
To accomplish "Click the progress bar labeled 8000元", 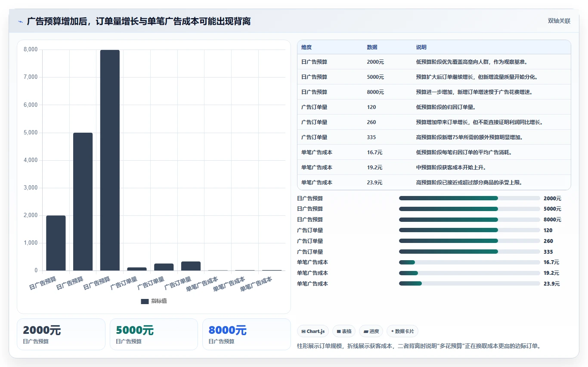I will tap(470, 220).
